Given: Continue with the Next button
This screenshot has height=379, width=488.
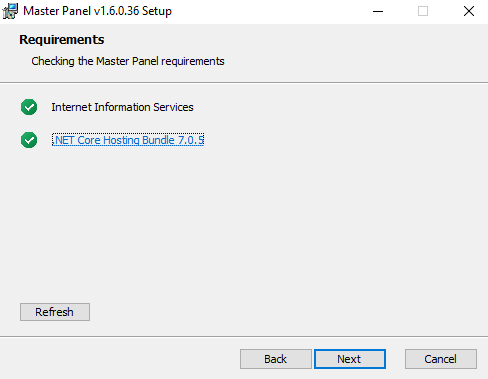Looking at the screenshot, I should pos(350,359).
